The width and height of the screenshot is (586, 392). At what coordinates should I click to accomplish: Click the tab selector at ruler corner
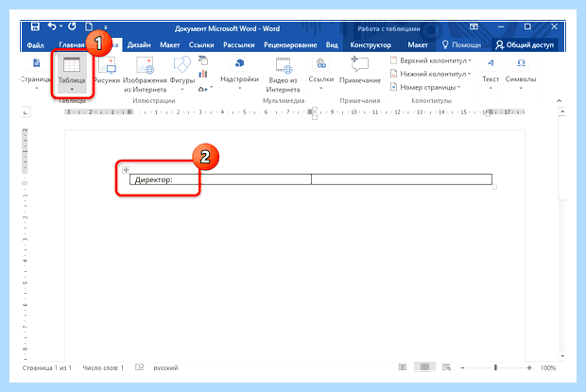pyautogui.click(x=26, y=112)
